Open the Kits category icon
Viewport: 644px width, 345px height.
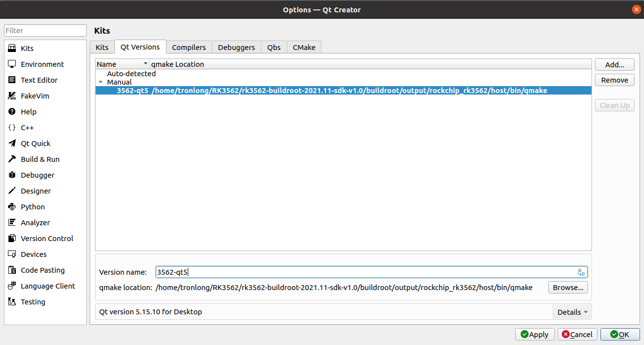(x=12, y=49)
